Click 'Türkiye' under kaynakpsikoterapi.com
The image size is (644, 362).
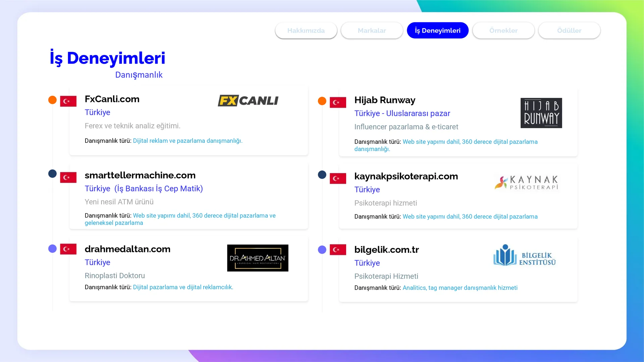pyautogui.click(x=367, y=190)
